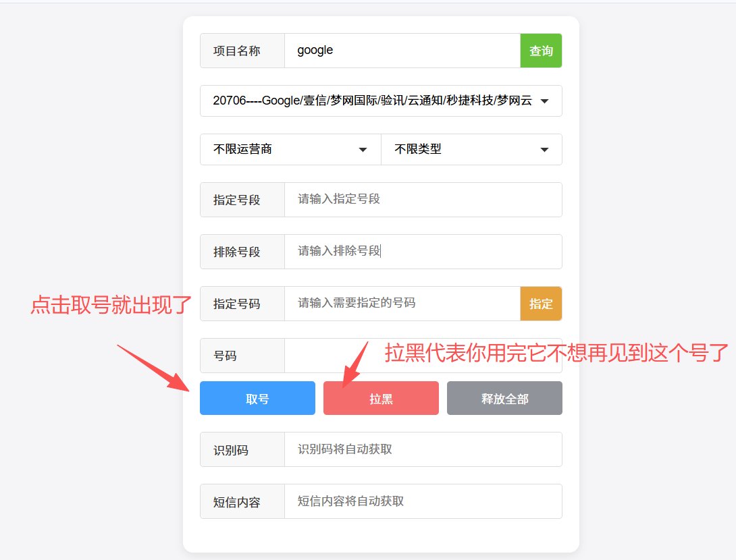The width and height of the screenshot is (736, 560).
Task: Click the orange 指定 button to specify number
Action: (540, 304)
